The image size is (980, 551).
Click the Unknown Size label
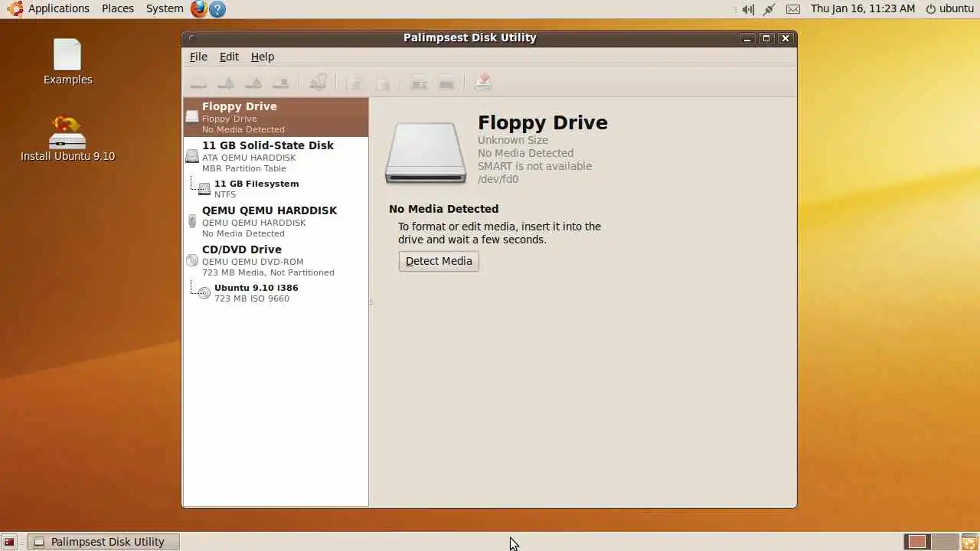(x=513, y=140)
